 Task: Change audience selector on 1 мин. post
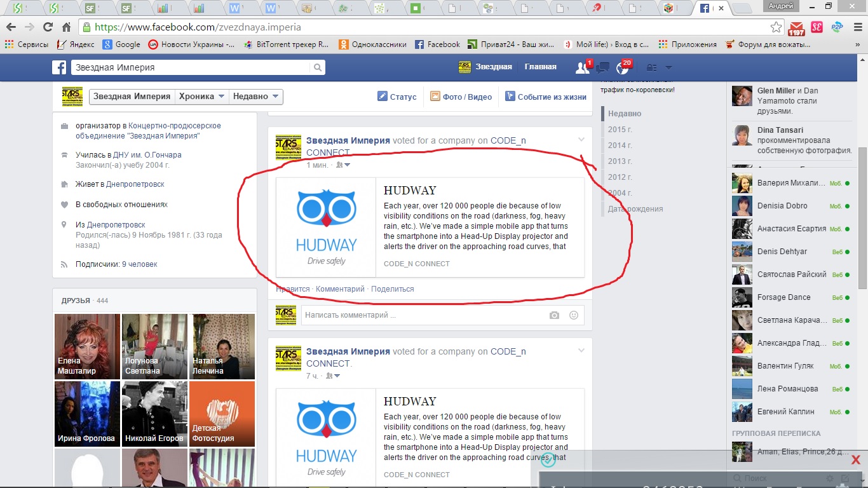(x=343, y=165)
